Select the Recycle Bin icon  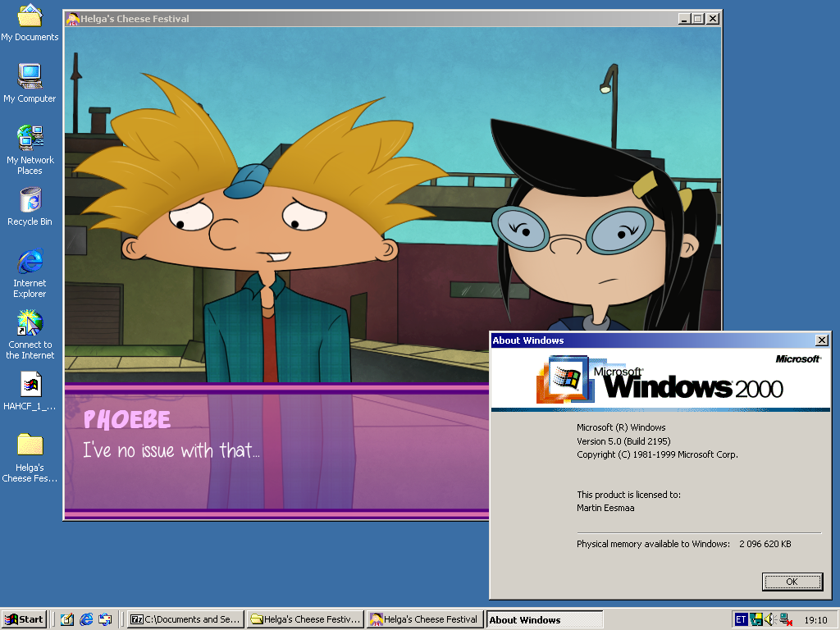tap(30, 206)
